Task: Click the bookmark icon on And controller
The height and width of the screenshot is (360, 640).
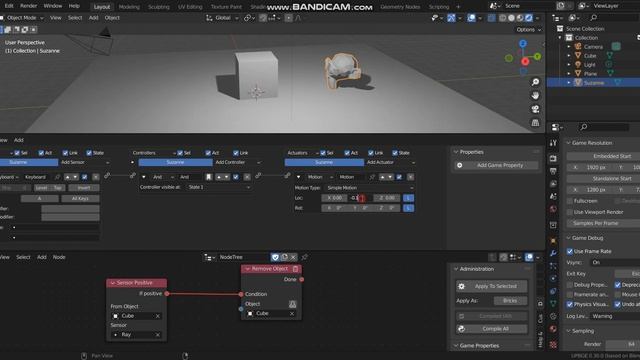Action: pyautogui.click(x=209, y=177)
